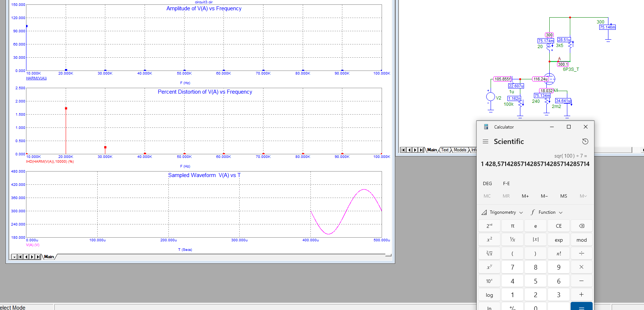Click the digit 9 key

pyautogui.click(x=559, y=267)
